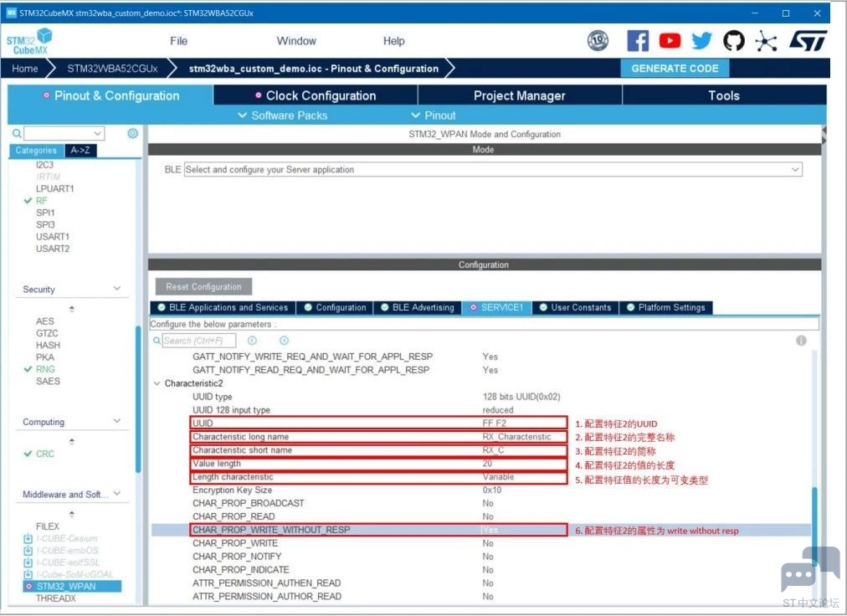Open the Help menu

[x=394, y=41]
